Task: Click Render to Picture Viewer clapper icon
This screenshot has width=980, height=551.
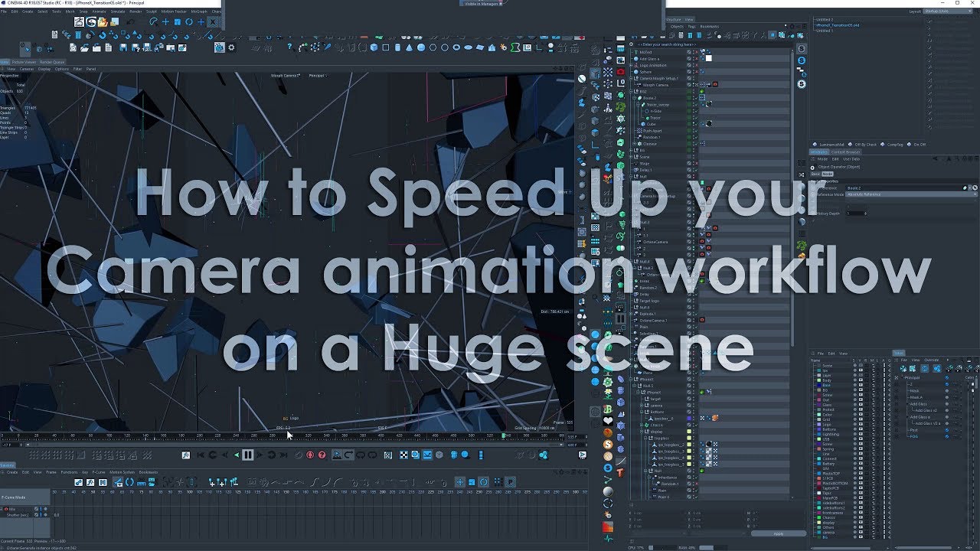Action: click(219, 47)
